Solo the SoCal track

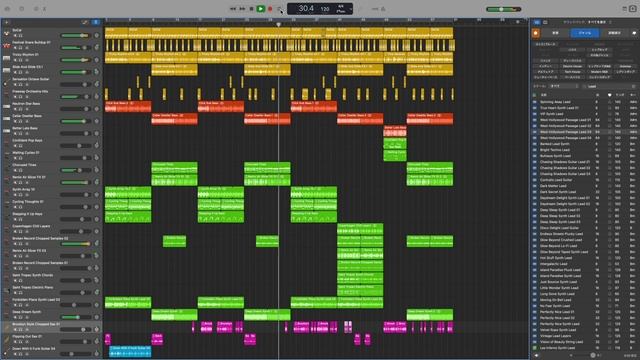pyautogui.click(x=20, y=36)
